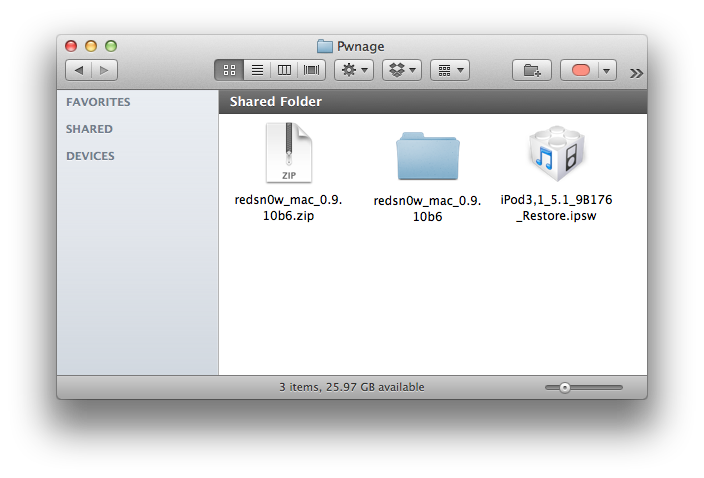Create a new folder with toolbar button
Image resolution: width=704 pixels, height=478 pixels.
(x=532, y=70)
